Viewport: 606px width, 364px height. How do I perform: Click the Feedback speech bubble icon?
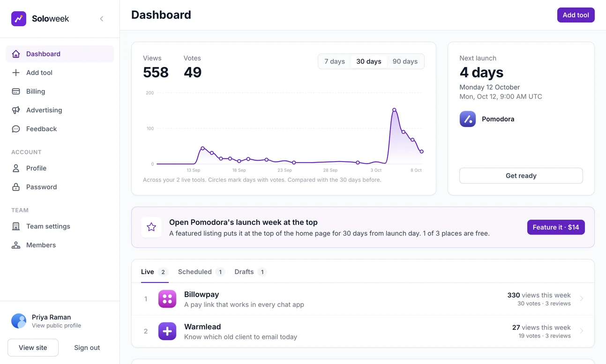pos(16,129)
